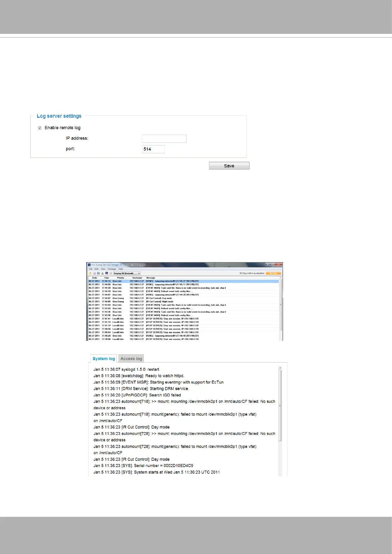Open Edit menu in Kiwi Syslog
Screen dimensions: 392x554
(96, 269)
